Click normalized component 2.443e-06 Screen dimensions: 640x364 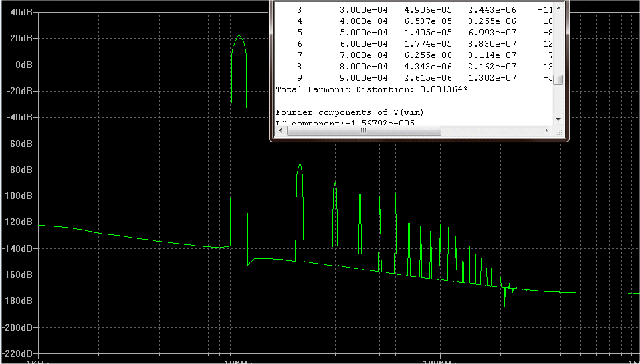tap(493, 9)
